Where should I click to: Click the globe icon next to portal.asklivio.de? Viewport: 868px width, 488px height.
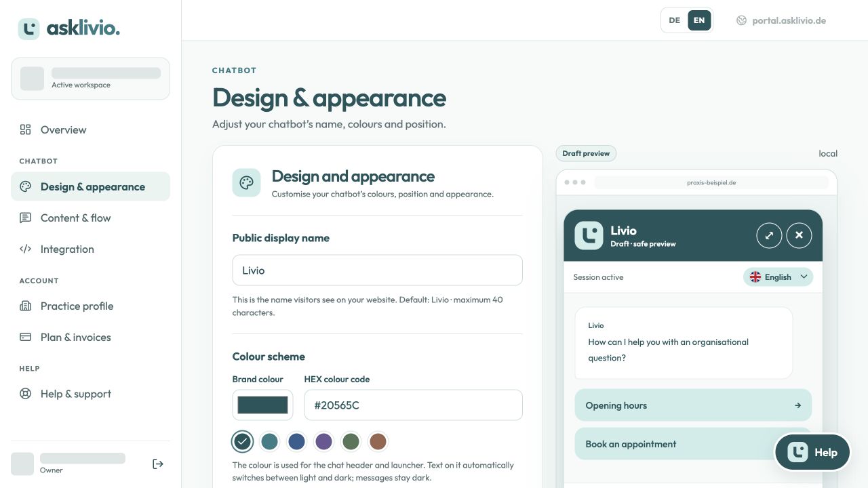pyautogui.click(x=741, y=20)
